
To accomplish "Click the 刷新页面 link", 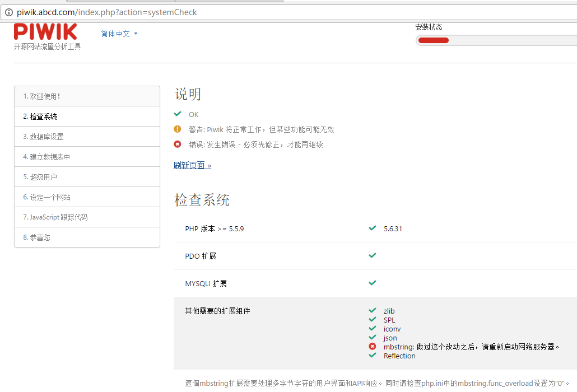I will (x=193, y=165).
